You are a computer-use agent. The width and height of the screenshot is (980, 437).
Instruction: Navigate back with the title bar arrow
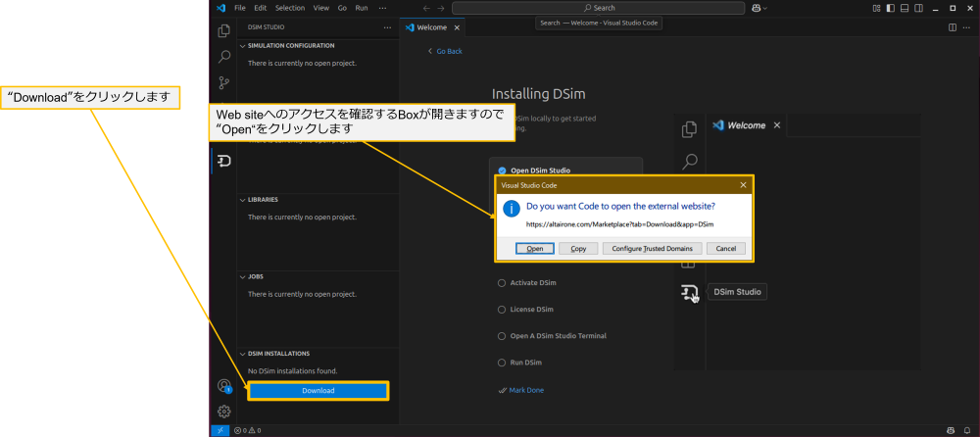coord(426,8)
